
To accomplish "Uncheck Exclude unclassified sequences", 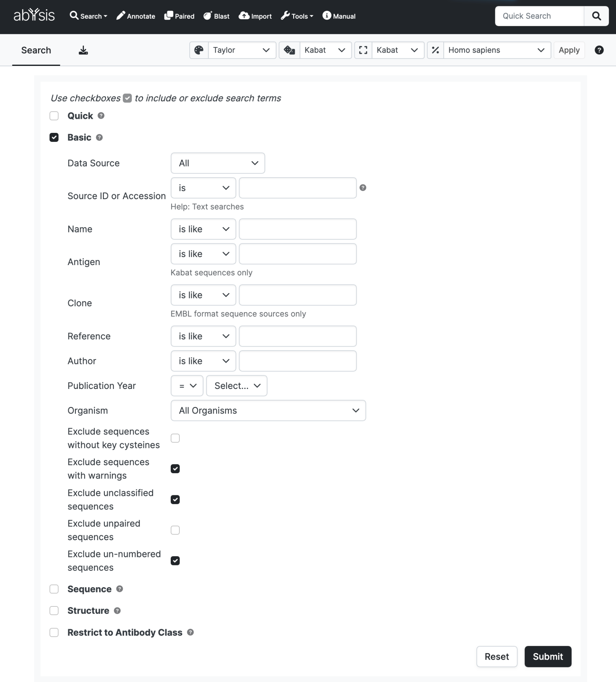I will (175, 499).
